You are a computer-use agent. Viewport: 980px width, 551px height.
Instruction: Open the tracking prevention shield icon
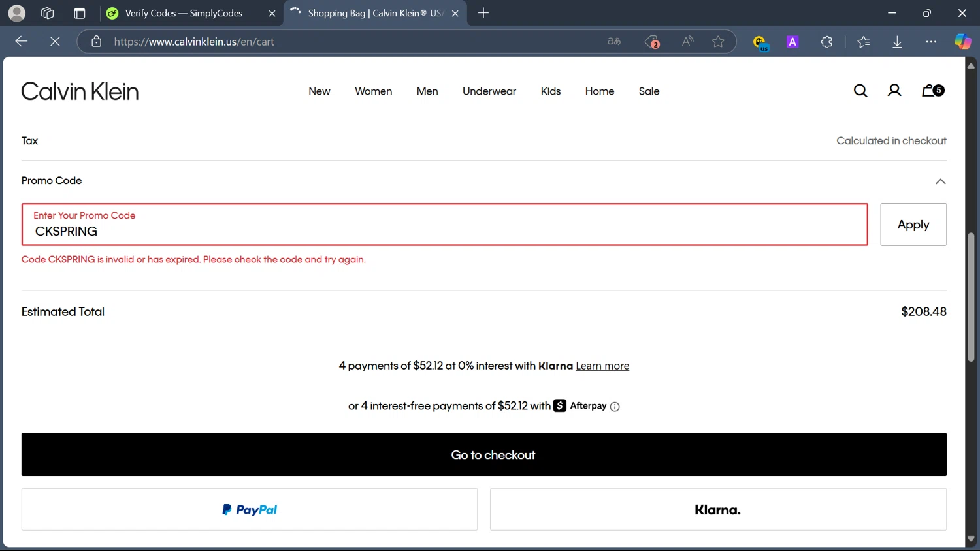click(x=652, y=42)
